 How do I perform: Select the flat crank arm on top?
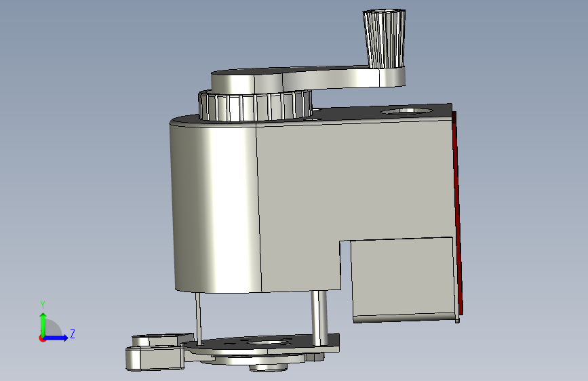pos(309,79)
